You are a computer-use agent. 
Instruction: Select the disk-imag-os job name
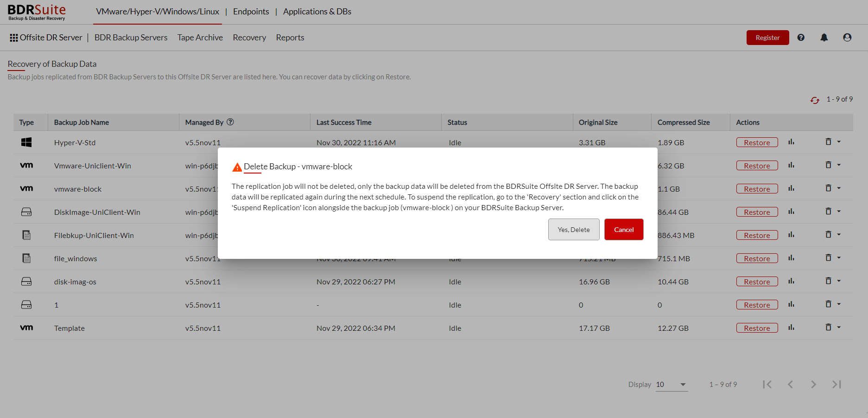(x=75, y=282)
